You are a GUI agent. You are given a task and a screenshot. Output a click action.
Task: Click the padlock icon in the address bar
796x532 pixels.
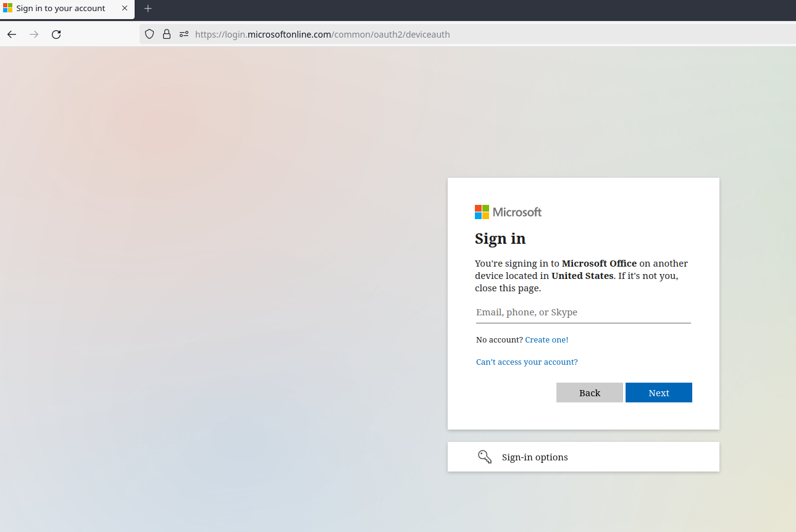(167, 34)
